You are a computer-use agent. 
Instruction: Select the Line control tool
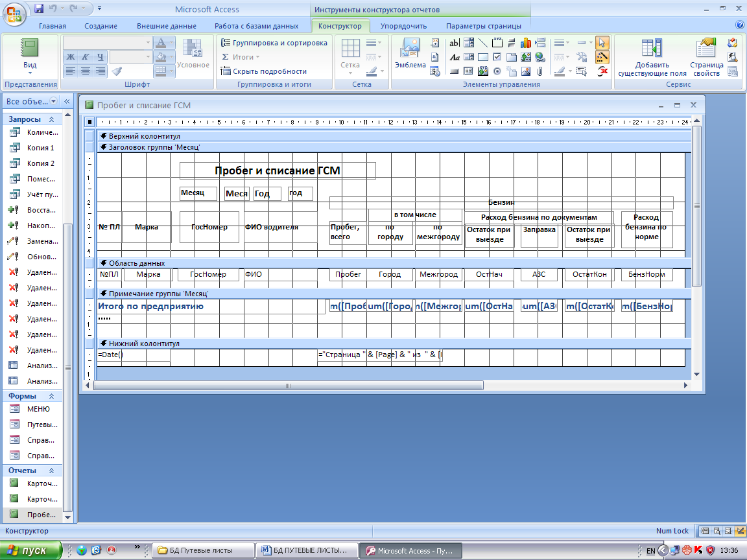pos(483,43)
